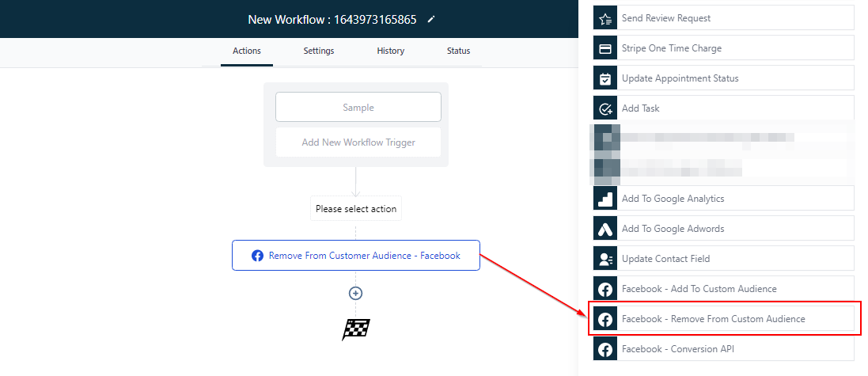The width and height of the screenshot is (868, 376).
Task: Go to the Status tab
Action: [458, 51]
